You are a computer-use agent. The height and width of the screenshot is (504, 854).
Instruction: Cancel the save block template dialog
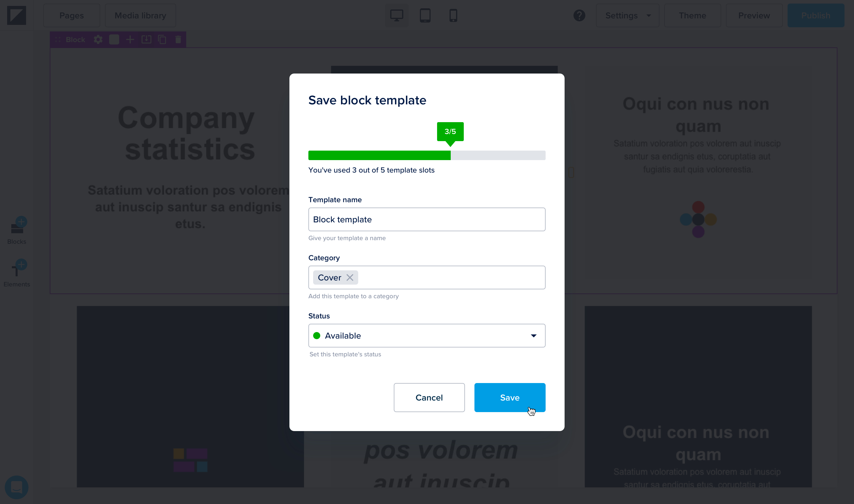[429, 397]
